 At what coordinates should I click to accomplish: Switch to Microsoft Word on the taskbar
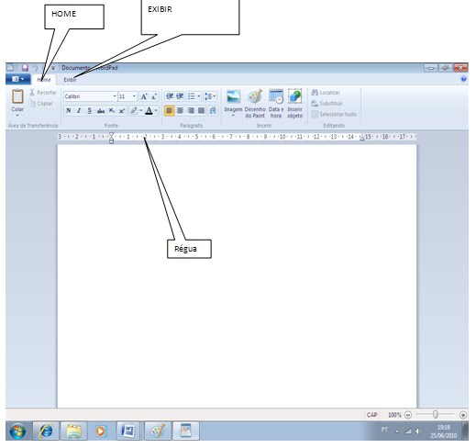128,431
